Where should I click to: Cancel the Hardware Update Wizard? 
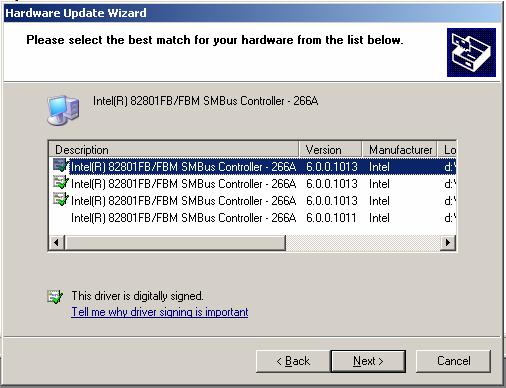click(453, 361)
